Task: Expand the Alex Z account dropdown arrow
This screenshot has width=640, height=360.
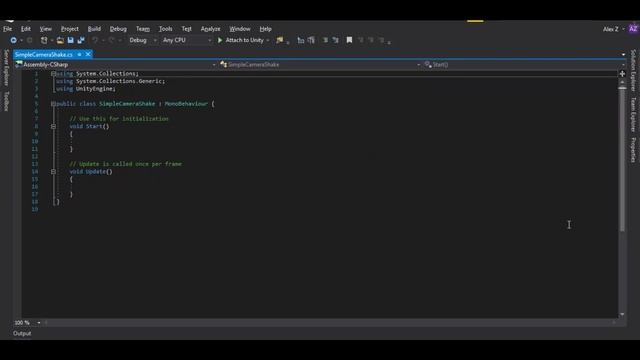Action: coord(623,29)
